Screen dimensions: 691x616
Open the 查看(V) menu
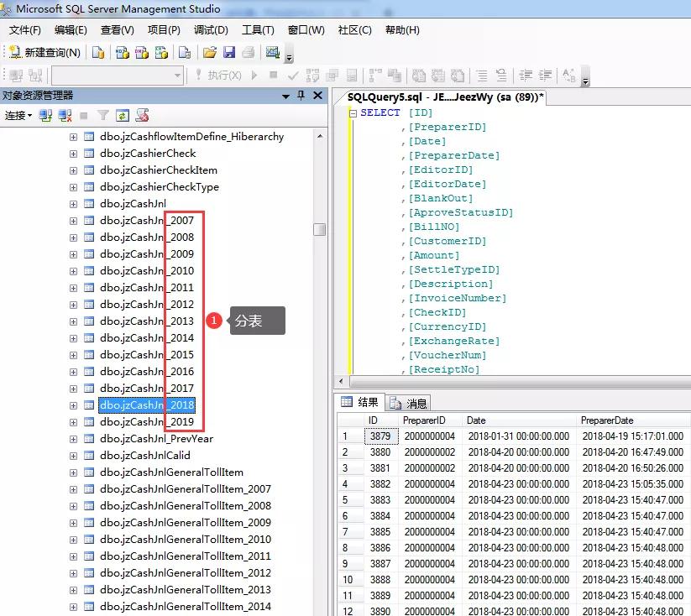point(117,30)
